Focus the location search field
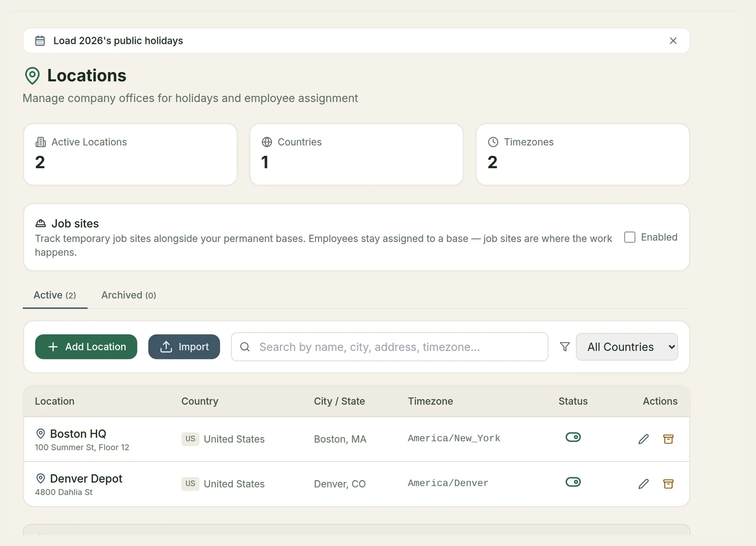 click(x=389, y=347)
